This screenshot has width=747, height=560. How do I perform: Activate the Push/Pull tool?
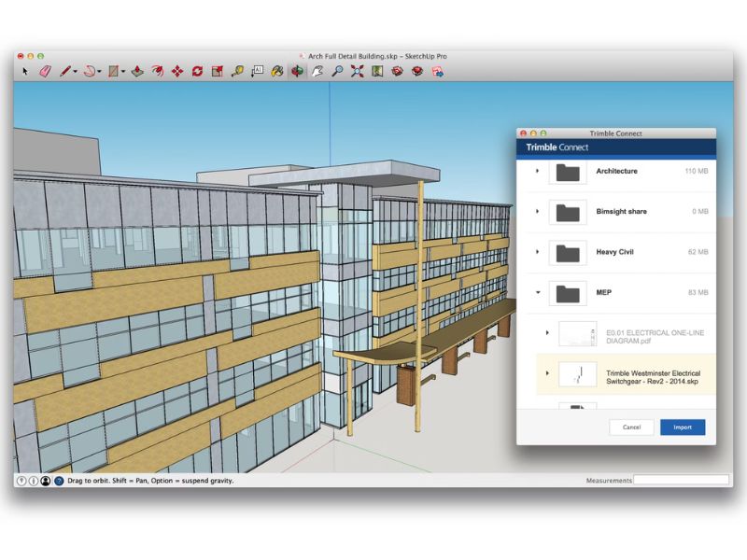(x=136, y=71)
